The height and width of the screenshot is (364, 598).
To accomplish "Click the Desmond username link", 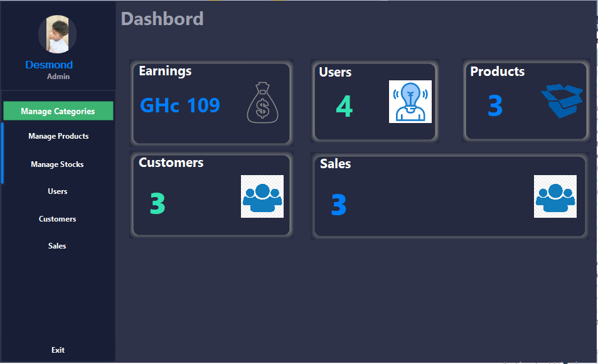I will tap(49, 65).
